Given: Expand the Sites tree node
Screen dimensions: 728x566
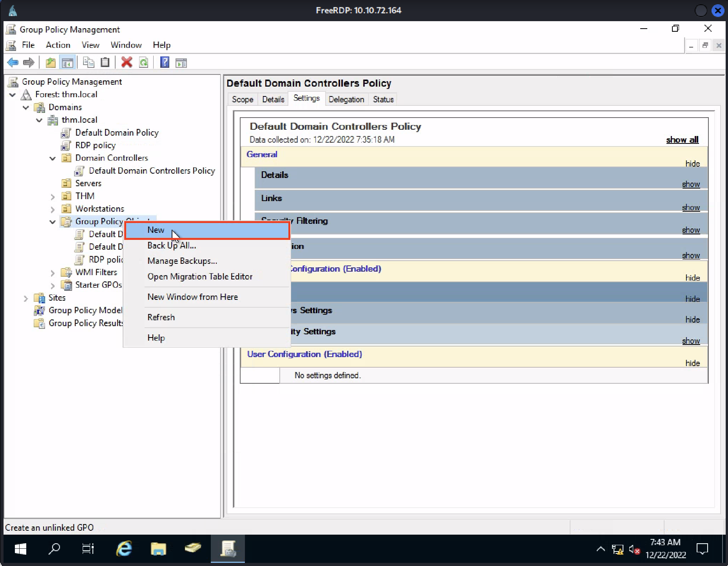Looking at the screenshot, I should tap(26, 298).
